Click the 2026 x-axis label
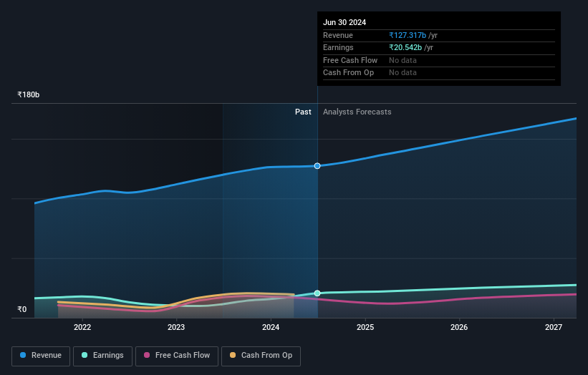Screen dimensions: 588x375 pyautogui.click(x=459, y=328)
